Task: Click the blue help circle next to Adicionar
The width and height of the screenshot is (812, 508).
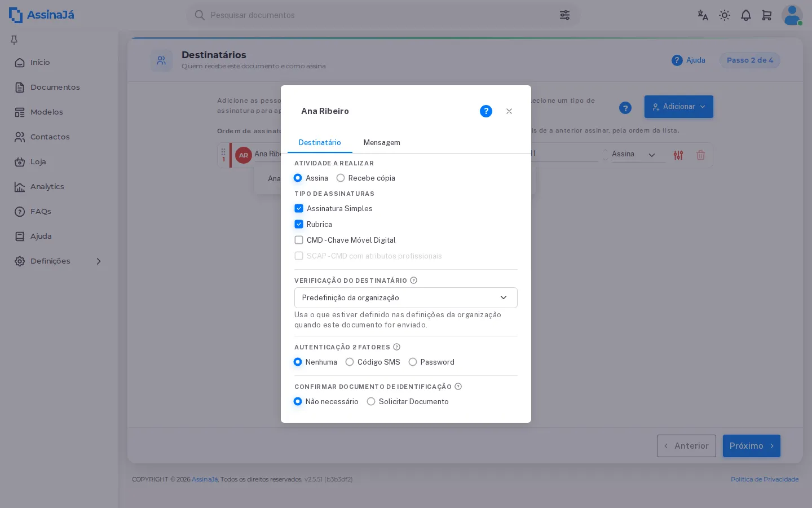Action: pos(625,108)
